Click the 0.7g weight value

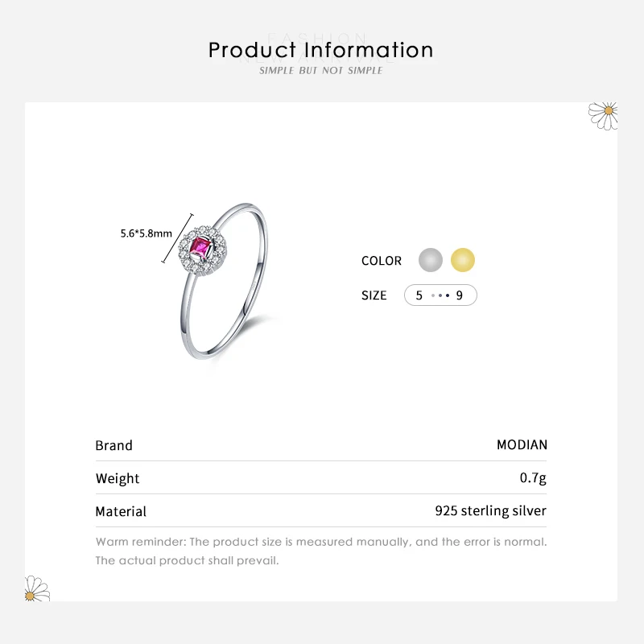(533, 478)
